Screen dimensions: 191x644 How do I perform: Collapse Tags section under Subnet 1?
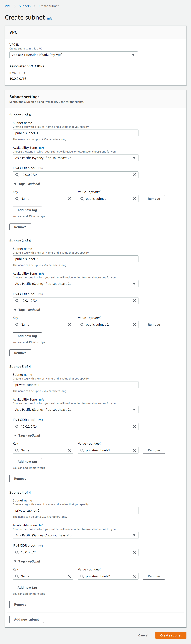coord(15,184)
